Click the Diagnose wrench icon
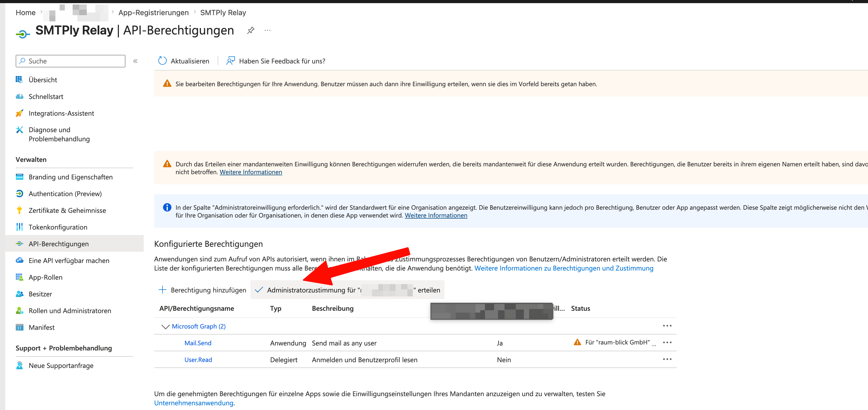This screenshot has height=410, width=868. tap(20, 130)
